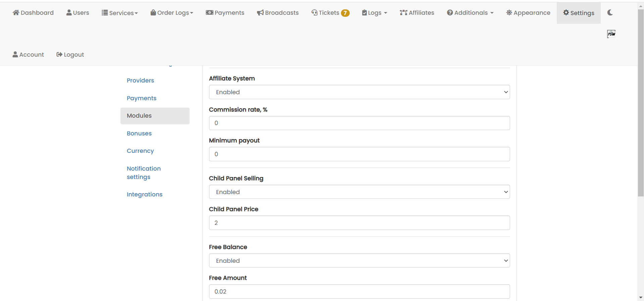Expand the Additionals dropdown menu

click(x=470, y=13)
